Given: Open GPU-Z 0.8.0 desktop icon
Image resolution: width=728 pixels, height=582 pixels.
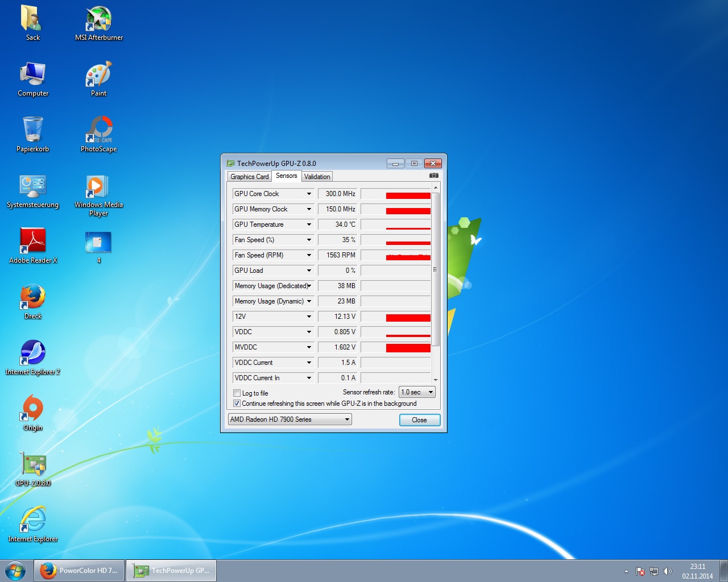Looking at the screenshot, I should 33,468.
